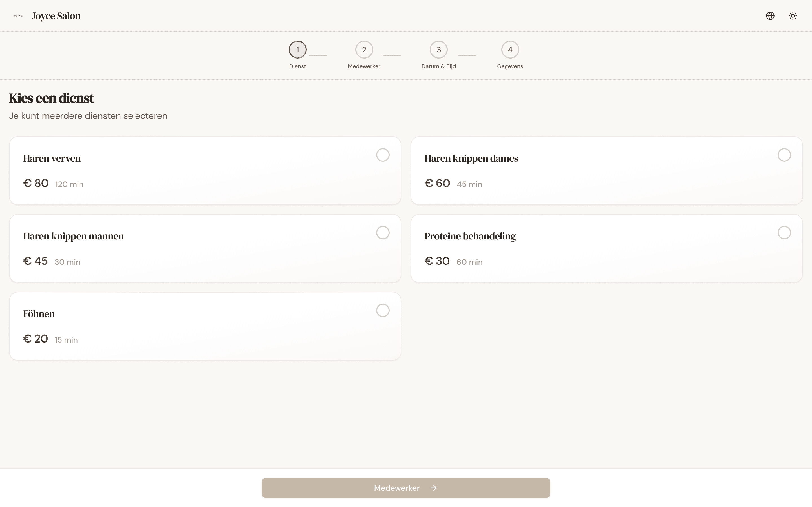Jump to step 2 Medewerker

[x=364, y=50]
